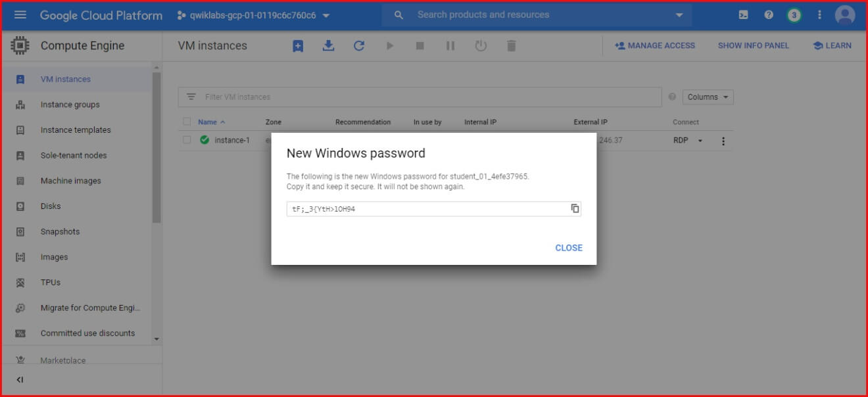Open the Columns dropdown
Screen dimensions: 868x397
(x=708, y=97)
